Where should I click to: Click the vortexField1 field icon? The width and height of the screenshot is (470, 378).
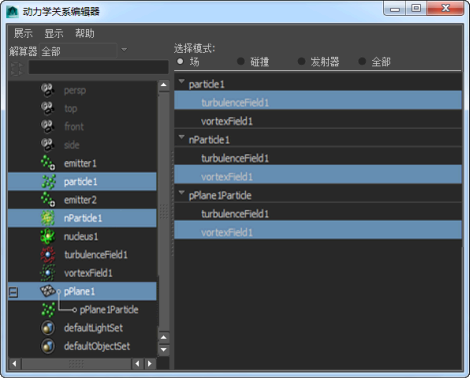click(x=48, y=273)
